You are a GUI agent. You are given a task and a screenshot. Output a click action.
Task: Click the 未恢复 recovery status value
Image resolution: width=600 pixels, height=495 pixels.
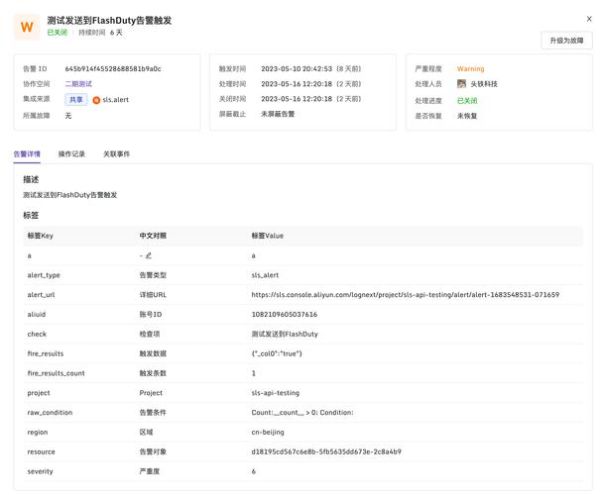[x=467, y=116]
